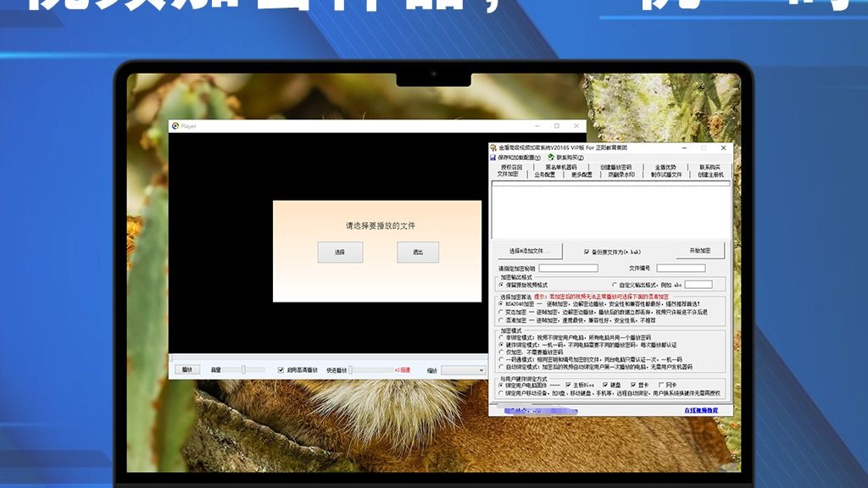The width and height of the screenshot is (868, 488).
Task: Choose the 非绑定模式 unbound mode option
Action: 499,335
